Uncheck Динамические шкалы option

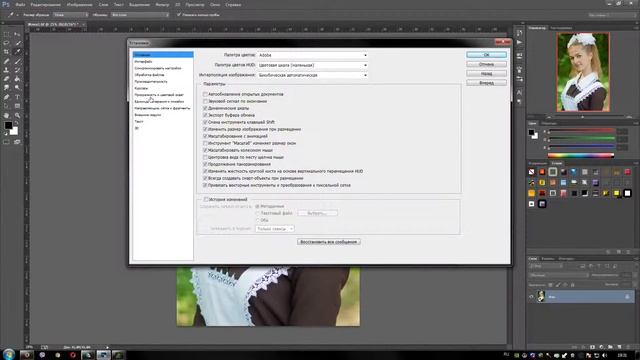(x=205, y=108)
